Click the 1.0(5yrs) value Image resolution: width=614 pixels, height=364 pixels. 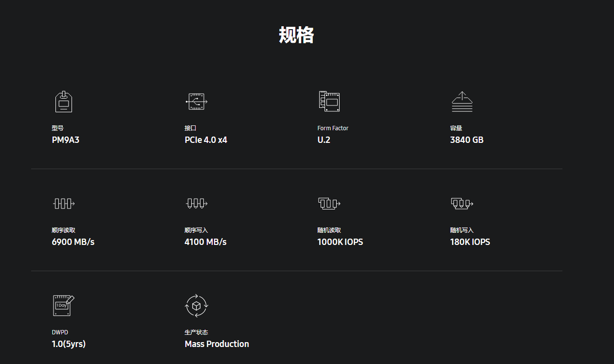69,344
